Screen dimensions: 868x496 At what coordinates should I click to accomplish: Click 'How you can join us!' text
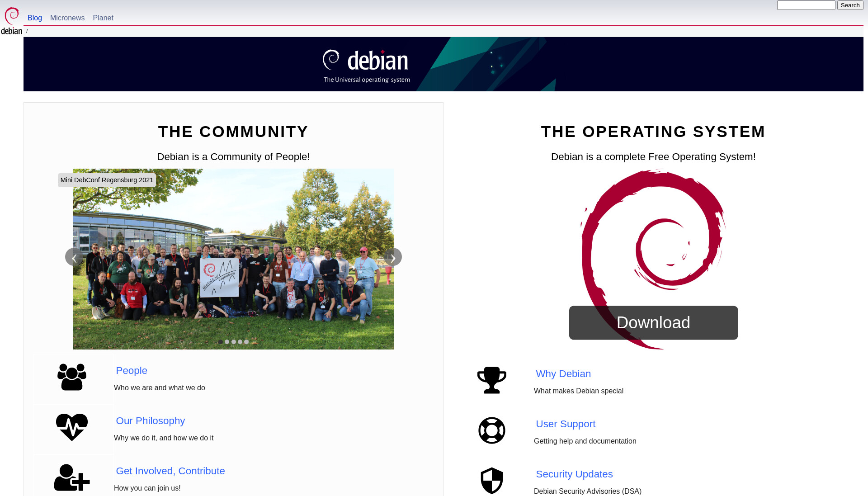point(147,488)
